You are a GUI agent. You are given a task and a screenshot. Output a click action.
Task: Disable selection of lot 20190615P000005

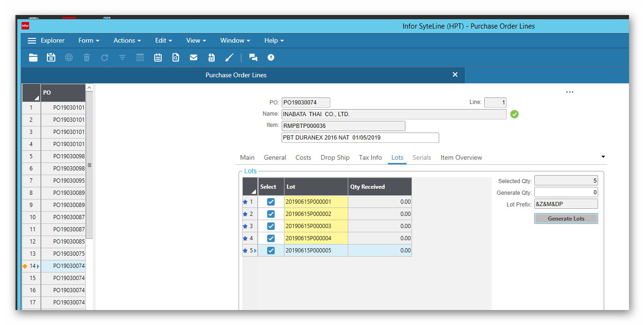click(271, 251)
